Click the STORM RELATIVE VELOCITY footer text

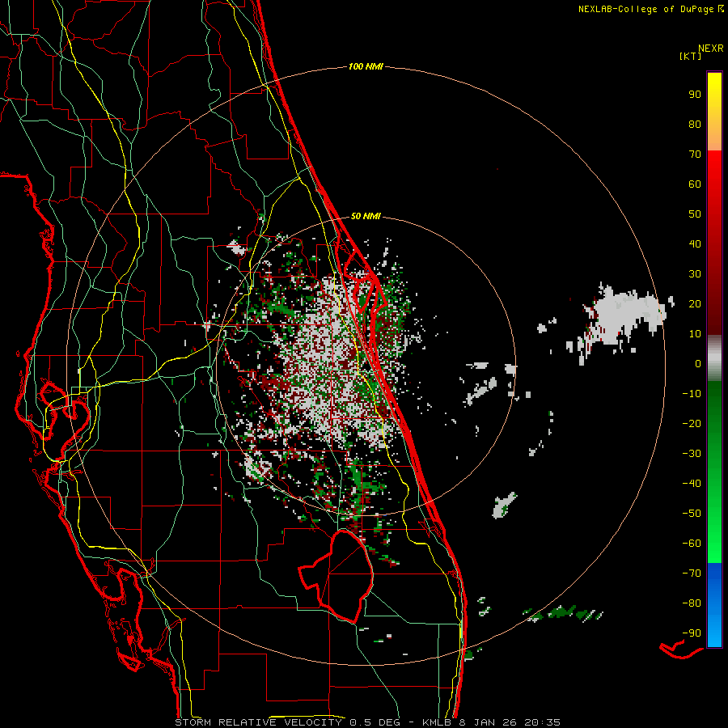[x=258, y=722]
